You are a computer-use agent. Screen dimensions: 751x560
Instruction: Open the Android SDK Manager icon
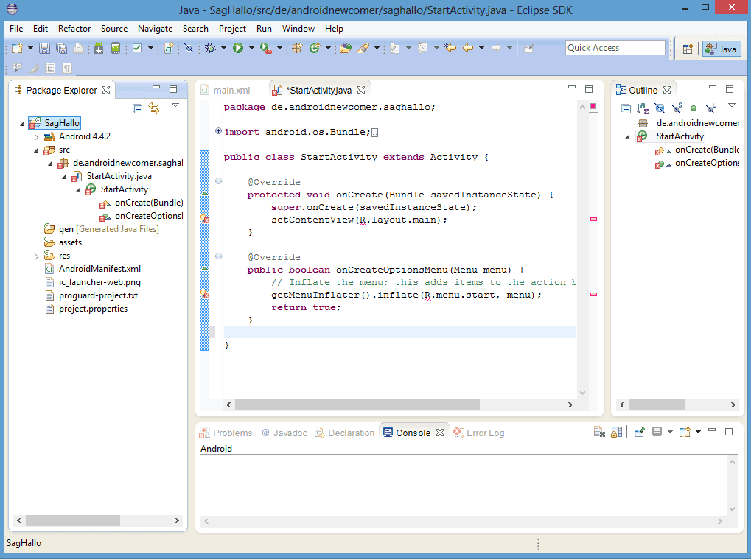[99, 48]
